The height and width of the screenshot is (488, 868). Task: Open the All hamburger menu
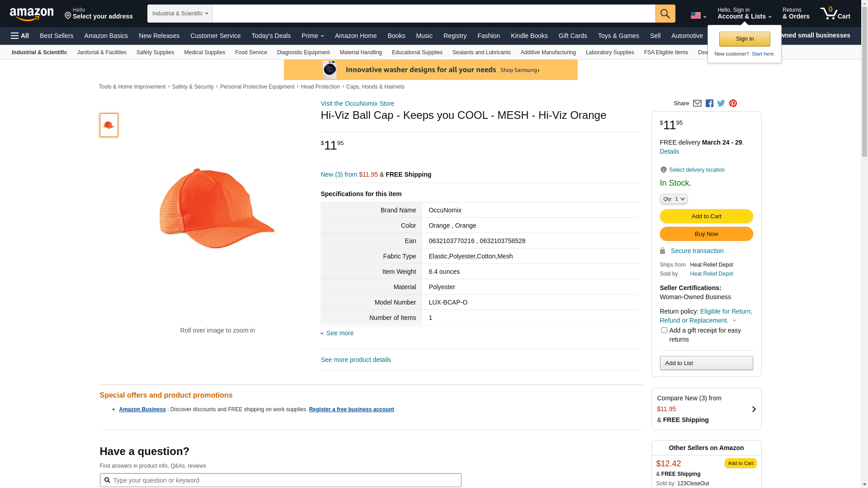(x=20, y=36)
